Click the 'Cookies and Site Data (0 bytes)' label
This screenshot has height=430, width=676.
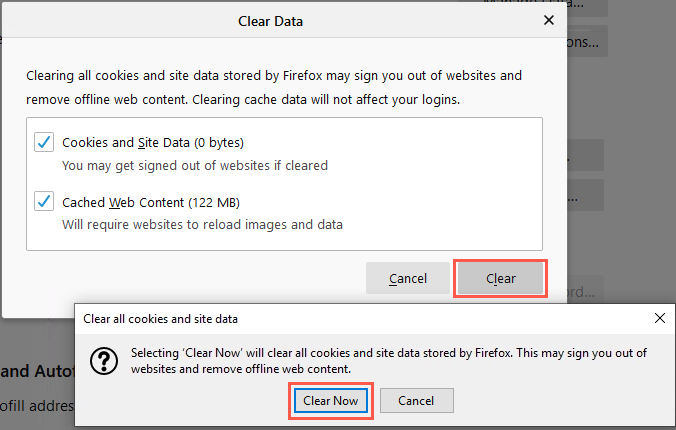(x=153, y=143)
